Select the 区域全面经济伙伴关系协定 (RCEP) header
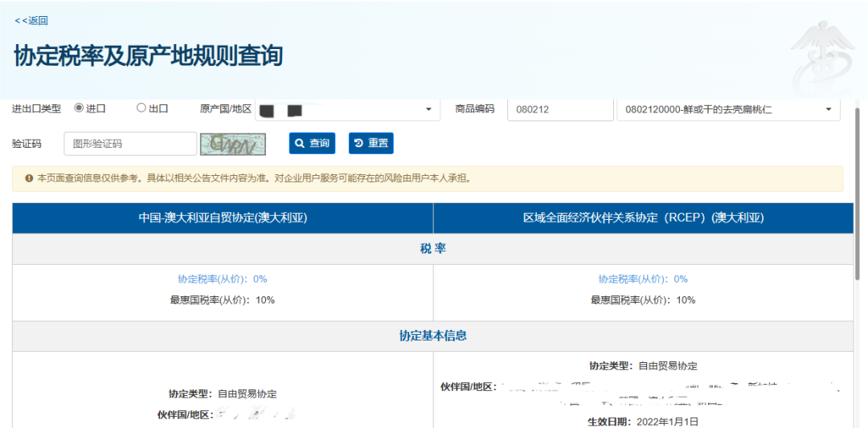This screenshot has width=868, height=428. point(643,218)
